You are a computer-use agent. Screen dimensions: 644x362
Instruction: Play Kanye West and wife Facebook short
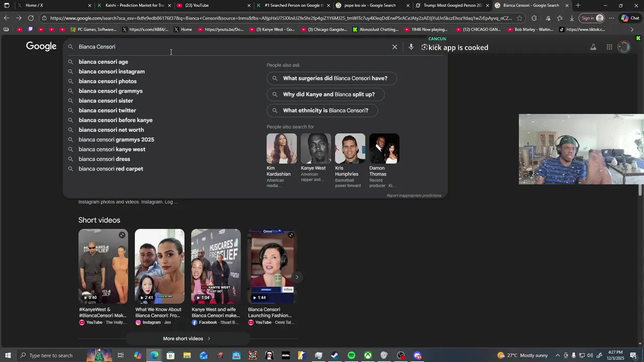click(x=216, y=278)
